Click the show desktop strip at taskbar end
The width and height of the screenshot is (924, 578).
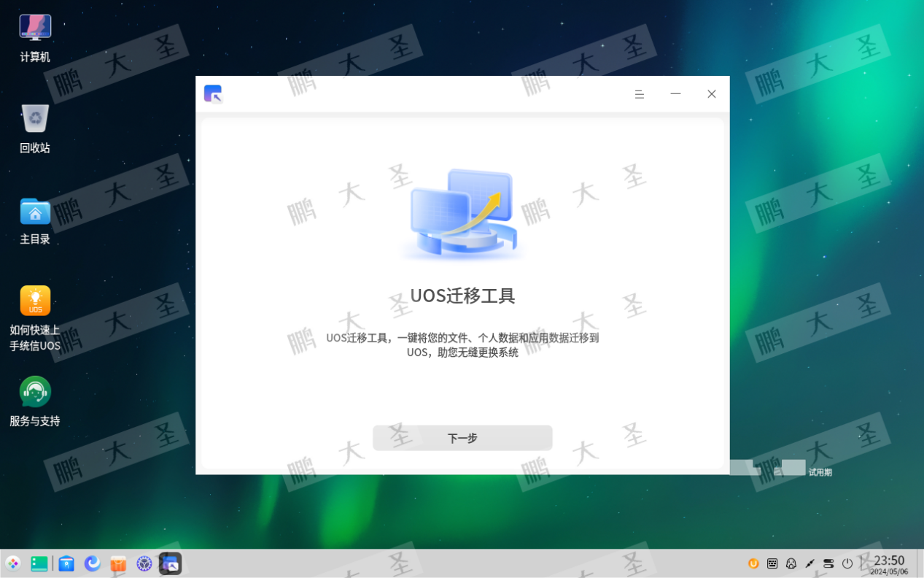coord(920,563)
